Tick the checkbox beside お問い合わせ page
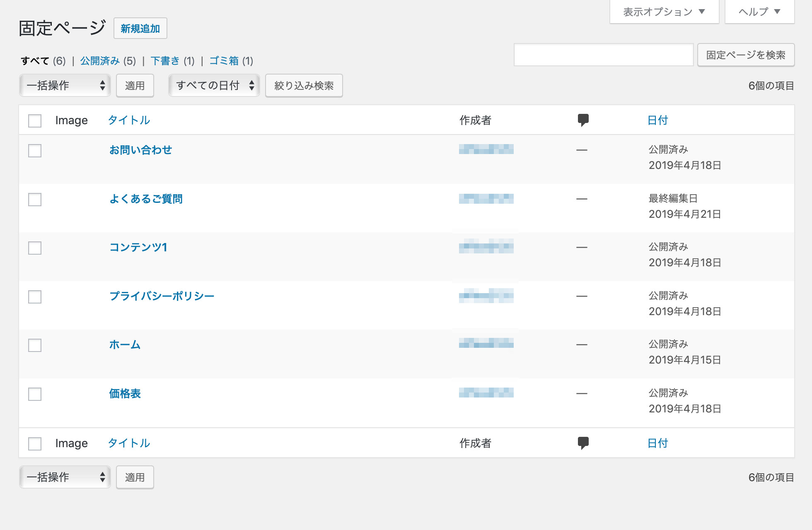The width and height of the screenshot is (812, 530). pyautogui.click(x=35, y=151)
